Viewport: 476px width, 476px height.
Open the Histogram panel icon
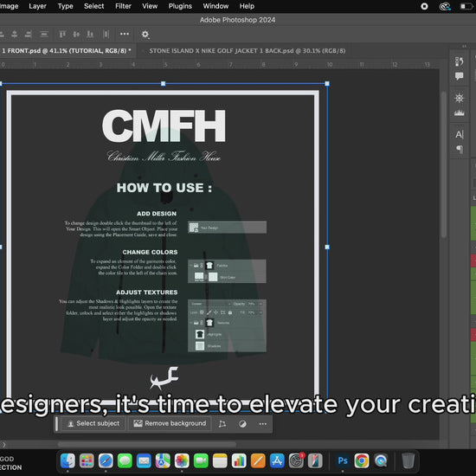[459, 113]
